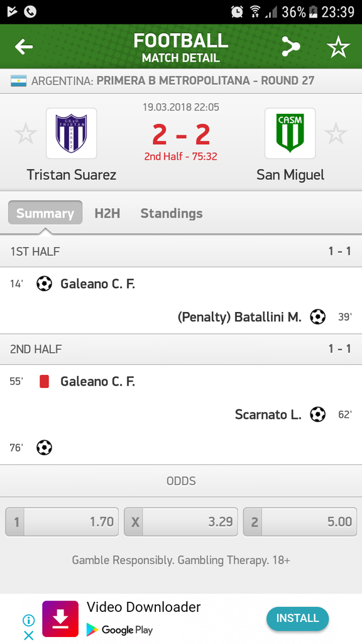The image size is (362, 644).
Task: Tap the back arrow in header
Action: tap(24, 47)
